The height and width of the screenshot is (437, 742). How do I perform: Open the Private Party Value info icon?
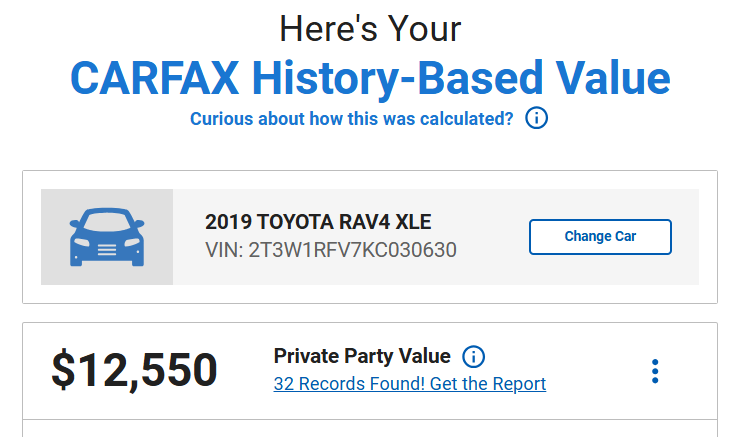(x=473, y=357)
